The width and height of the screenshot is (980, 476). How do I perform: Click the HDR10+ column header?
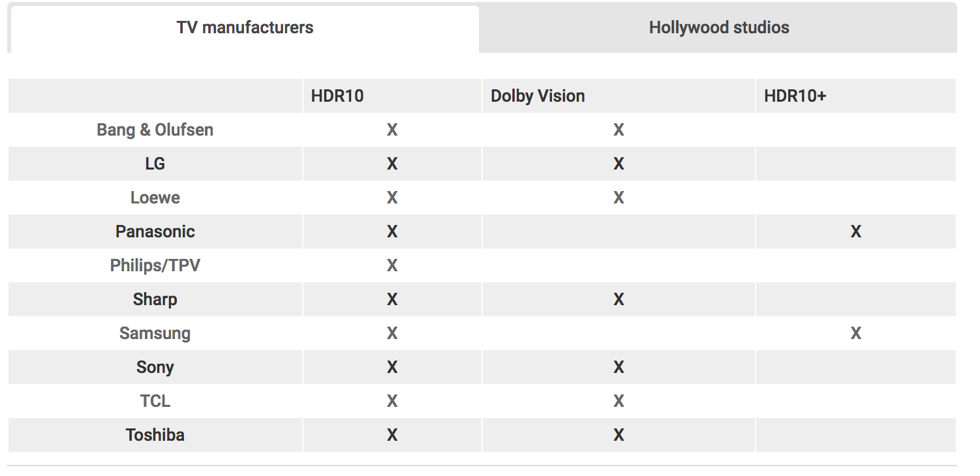[x=795, y=96]
